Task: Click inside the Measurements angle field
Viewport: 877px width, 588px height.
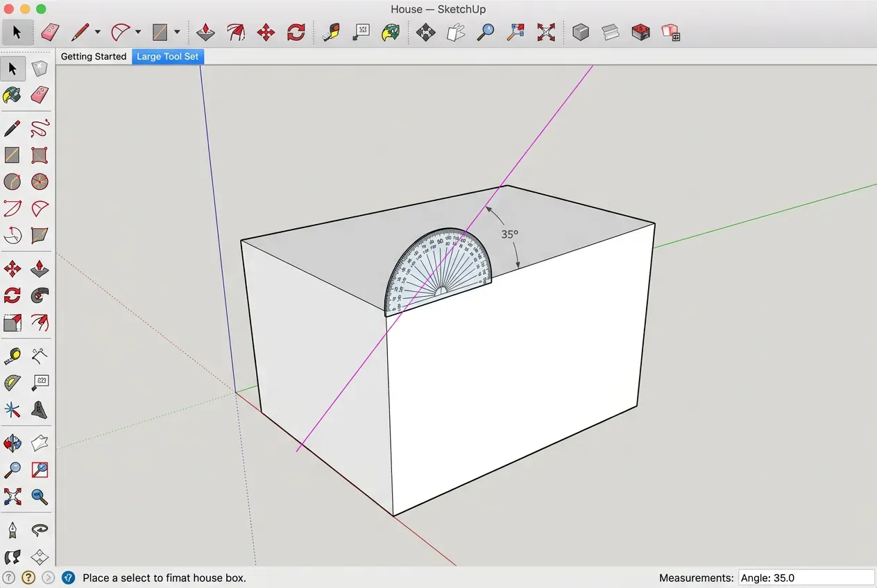Action: [805, 577]
